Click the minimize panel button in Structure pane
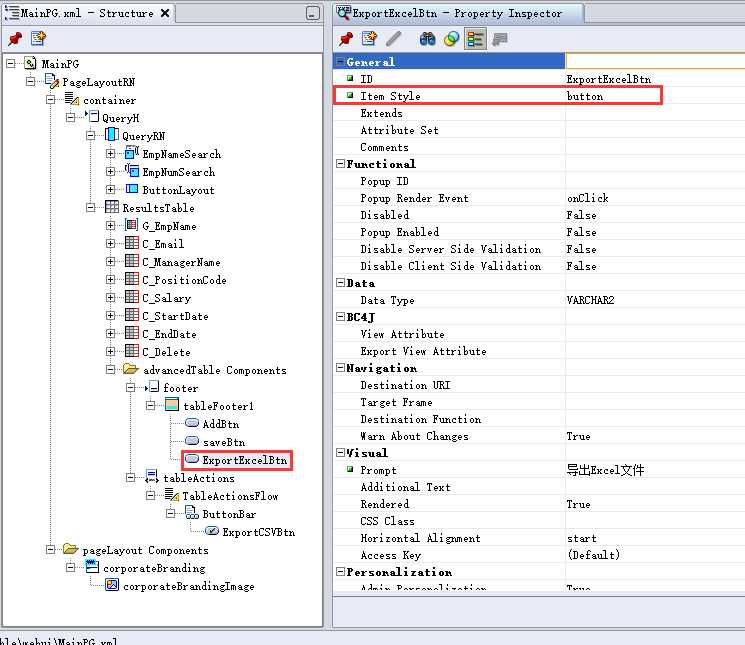 312,13
